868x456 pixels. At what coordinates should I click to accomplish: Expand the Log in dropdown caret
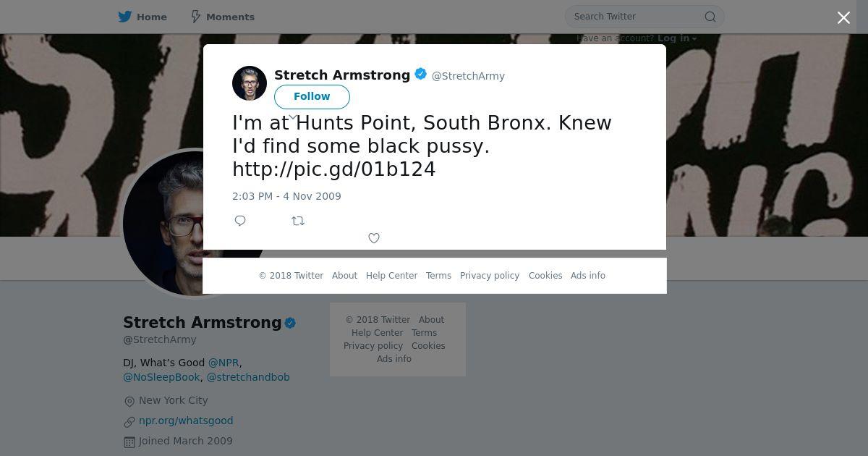point(694,39)
